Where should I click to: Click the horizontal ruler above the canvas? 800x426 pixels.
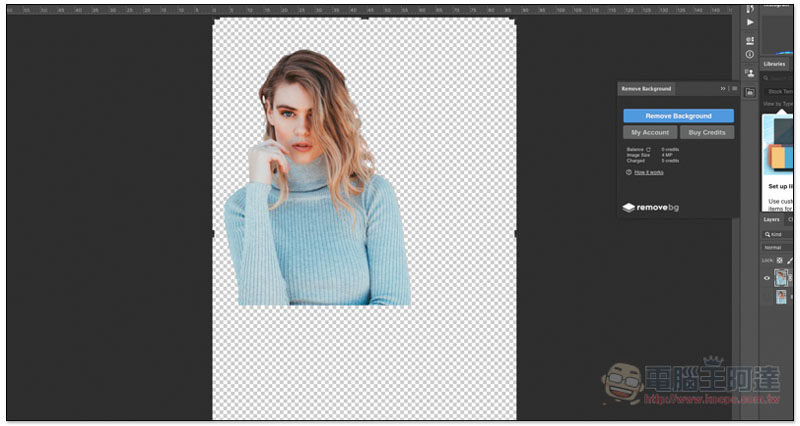pos(368,10)
